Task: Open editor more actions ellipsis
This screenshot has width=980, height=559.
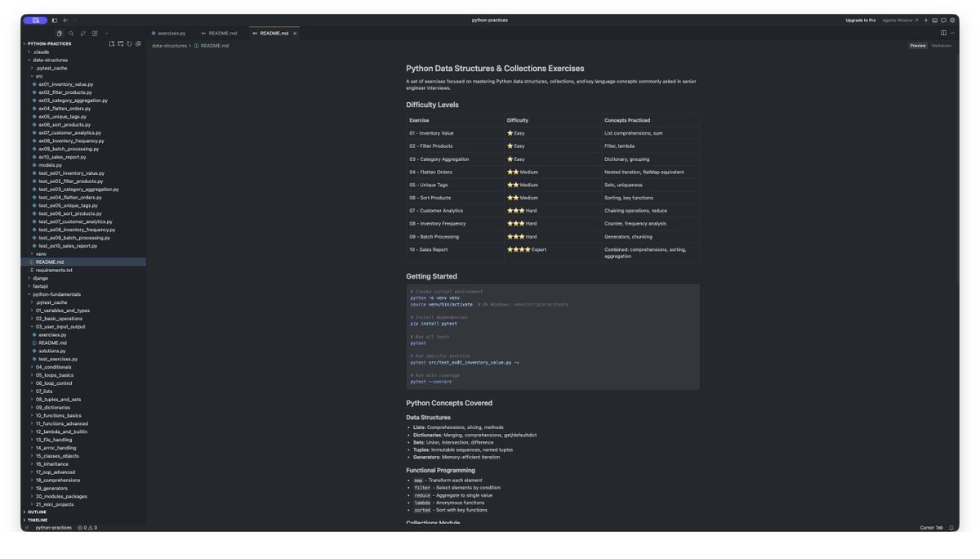Action: [x=953, y=34]
